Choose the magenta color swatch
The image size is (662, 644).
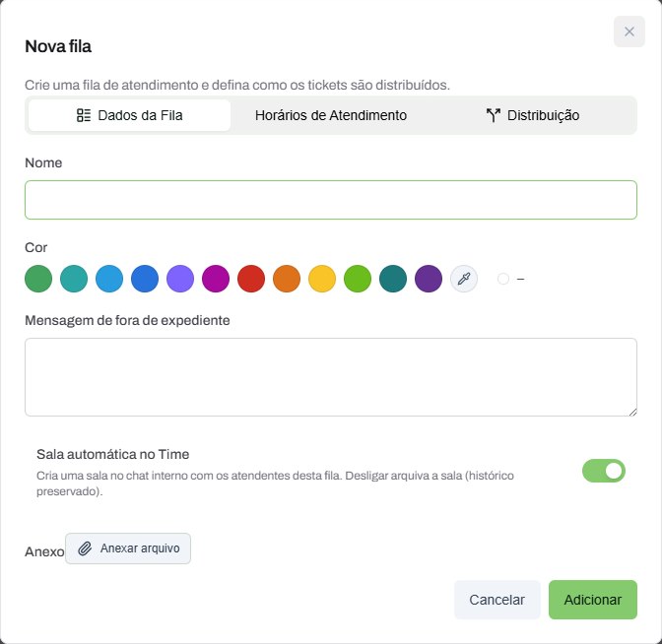216,279
